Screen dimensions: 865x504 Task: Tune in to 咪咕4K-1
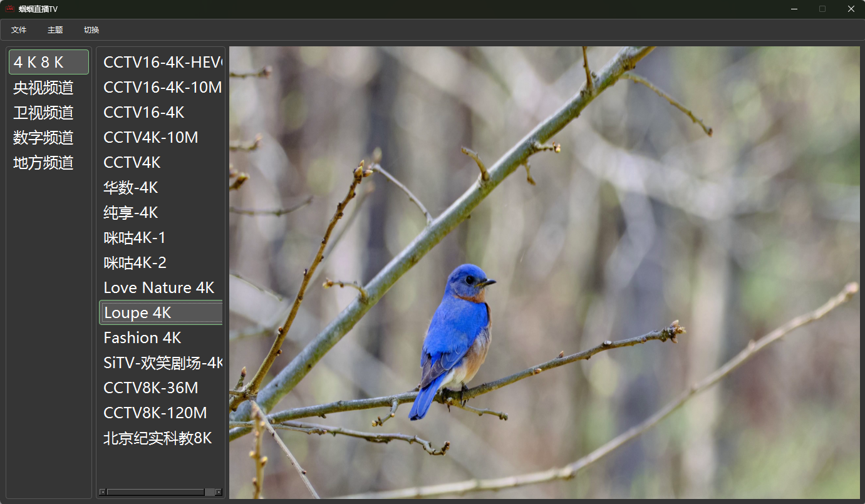[135, 238]
